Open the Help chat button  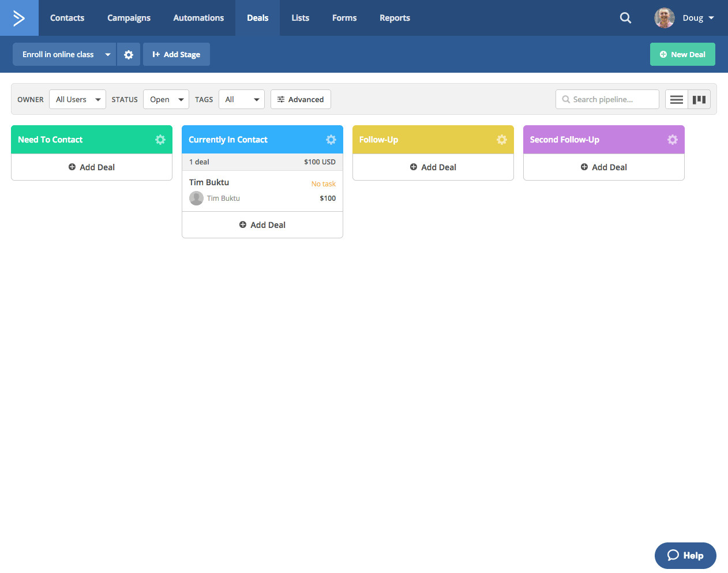685,555
